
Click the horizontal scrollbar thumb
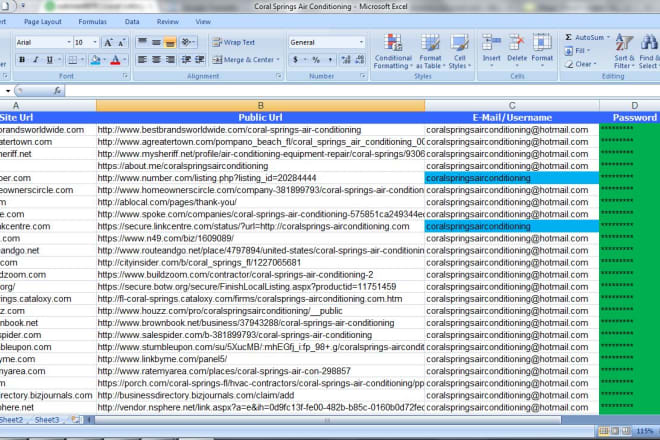[x=328, y=420]
